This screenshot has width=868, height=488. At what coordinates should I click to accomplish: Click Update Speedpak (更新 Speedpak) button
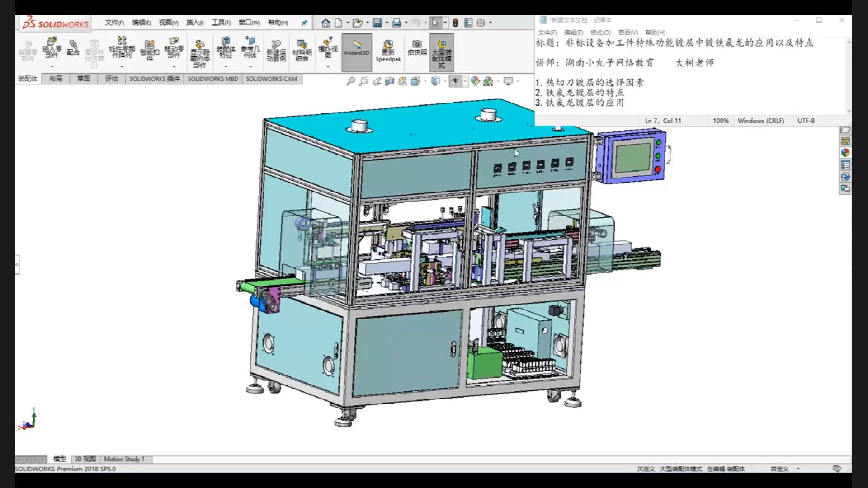[388, 51]
